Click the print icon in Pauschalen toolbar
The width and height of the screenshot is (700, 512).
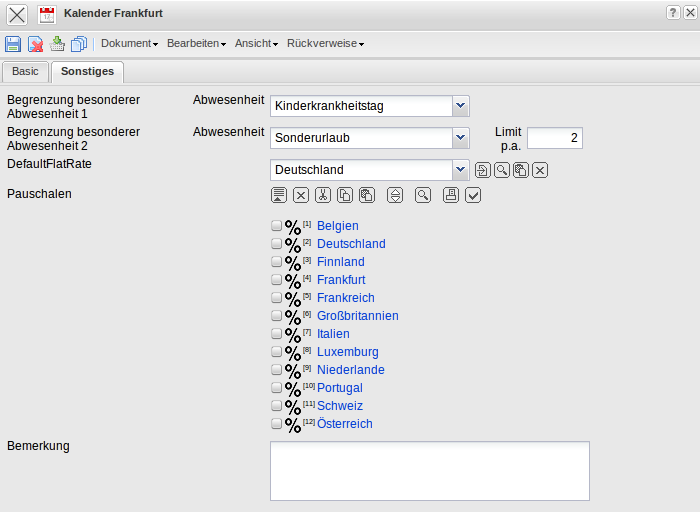pyautogui.click(x=451, y=195)
